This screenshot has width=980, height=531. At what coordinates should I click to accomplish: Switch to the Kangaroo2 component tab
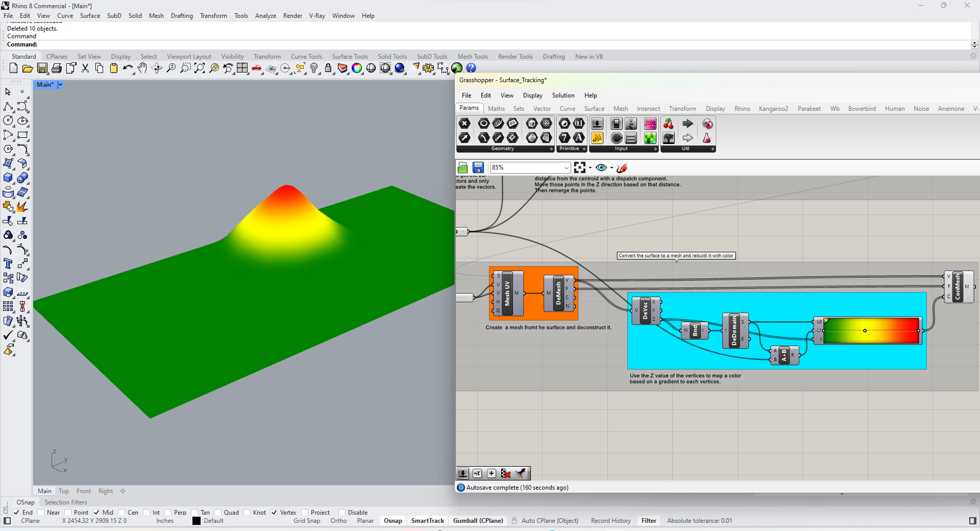773,109
